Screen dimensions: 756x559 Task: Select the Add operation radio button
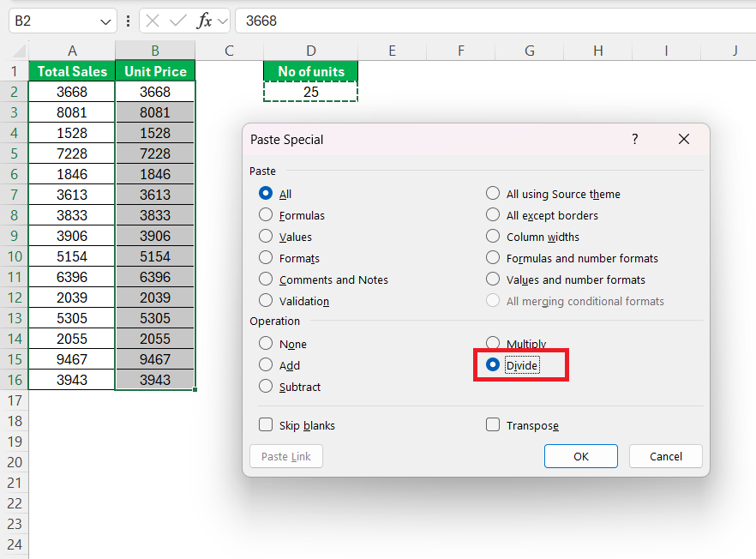pyautogui.click(x=266, y=364)
